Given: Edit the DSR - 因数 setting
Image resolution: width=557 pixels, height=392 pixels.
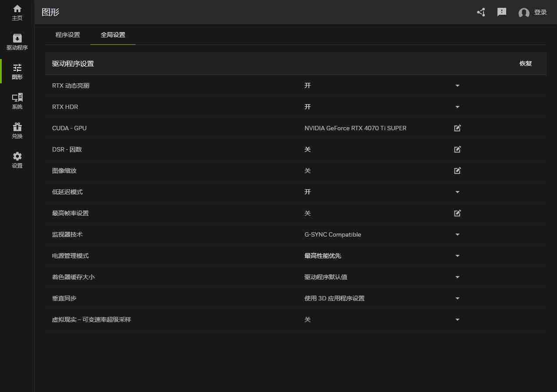Looking at the screenshot, I should 457,149.
